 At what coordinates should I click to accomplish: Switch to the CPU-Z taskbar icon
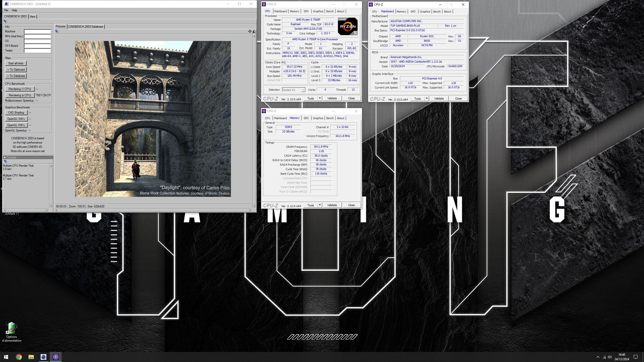[x=56, y=357]
